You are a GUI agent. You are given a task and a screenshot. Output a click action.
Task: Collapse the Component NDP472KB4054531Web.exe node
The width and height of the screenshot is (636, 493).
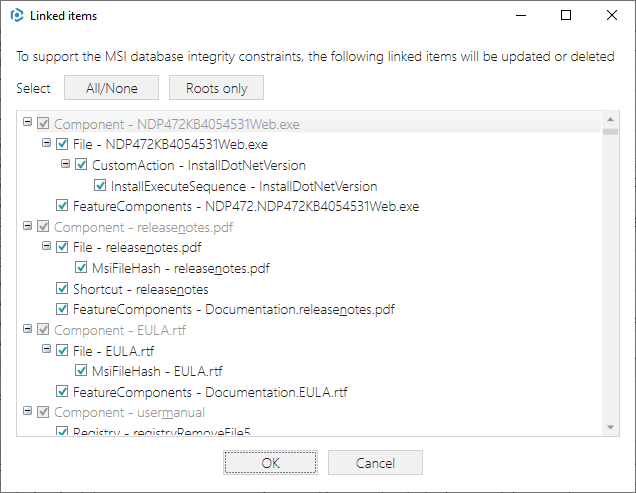pyautogui.click(x=27, y=122)
